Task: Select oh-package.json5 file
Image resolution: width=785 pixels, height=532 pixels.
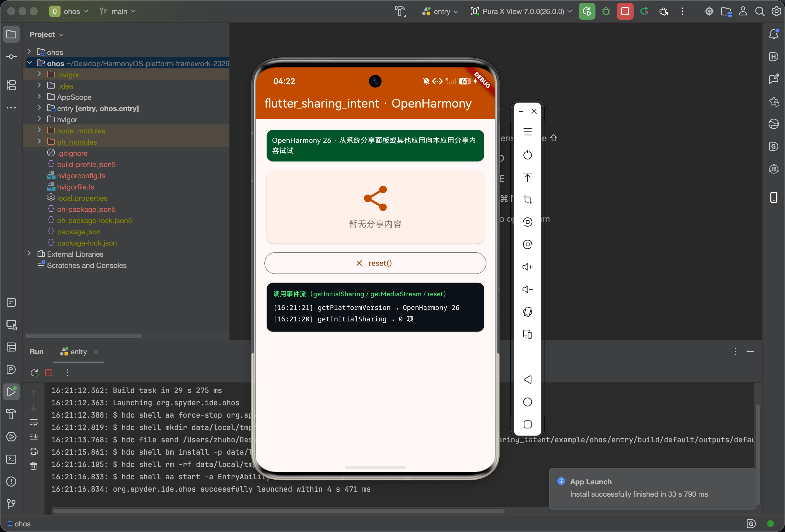Action: pos(86,209)
